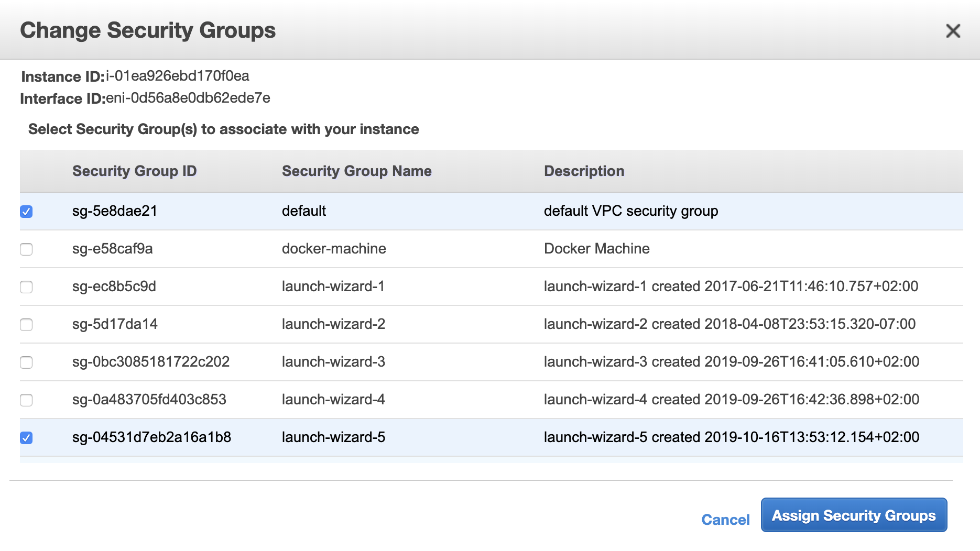Click the Assign Security Groups button

click(x=853, y=515)
